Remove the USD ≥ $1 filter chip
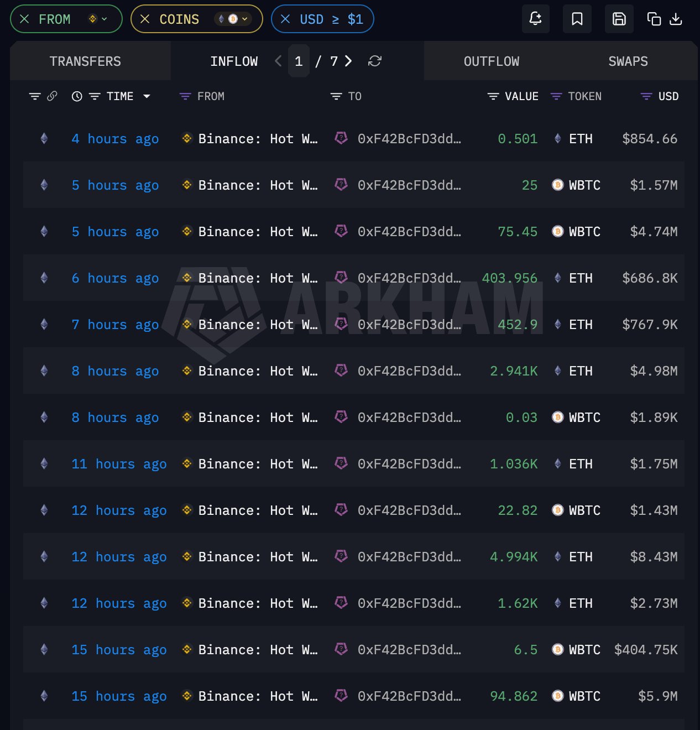The image size is (700, 730). pos(285,19)
